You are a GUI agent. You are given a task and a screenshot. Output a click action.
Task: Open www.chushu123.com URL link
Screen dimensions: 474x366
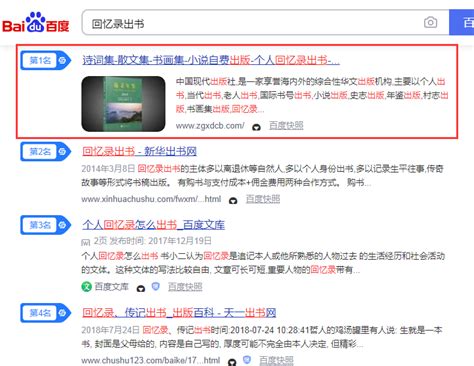point(150,360)
